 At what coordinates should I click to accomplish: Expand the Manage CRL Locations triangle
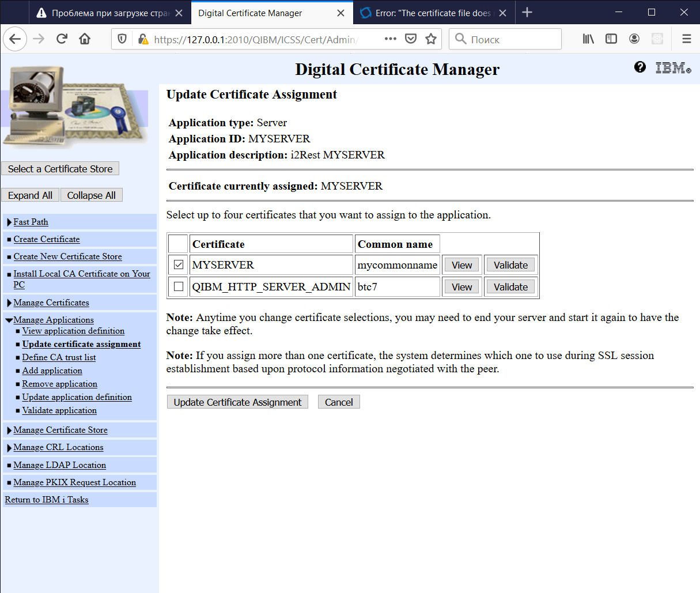pyautogui.click(x=9, y=448)
